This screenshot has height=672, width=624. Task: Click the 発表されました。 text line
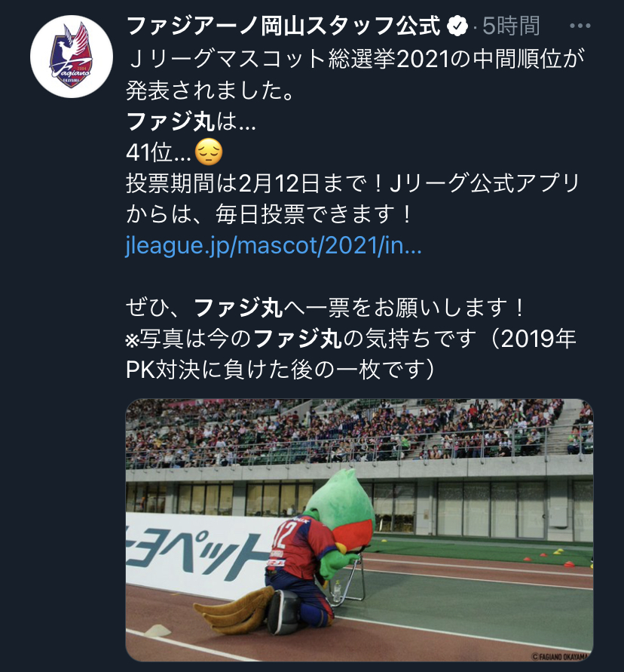pos(210,91)
